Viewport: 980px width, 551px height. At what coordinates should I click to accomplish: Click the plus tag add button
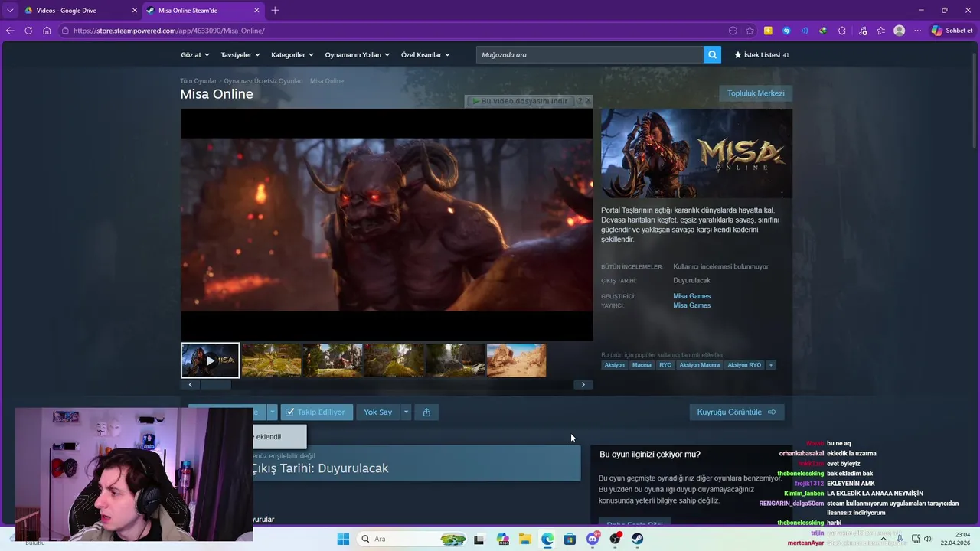[x=771, y=365]
